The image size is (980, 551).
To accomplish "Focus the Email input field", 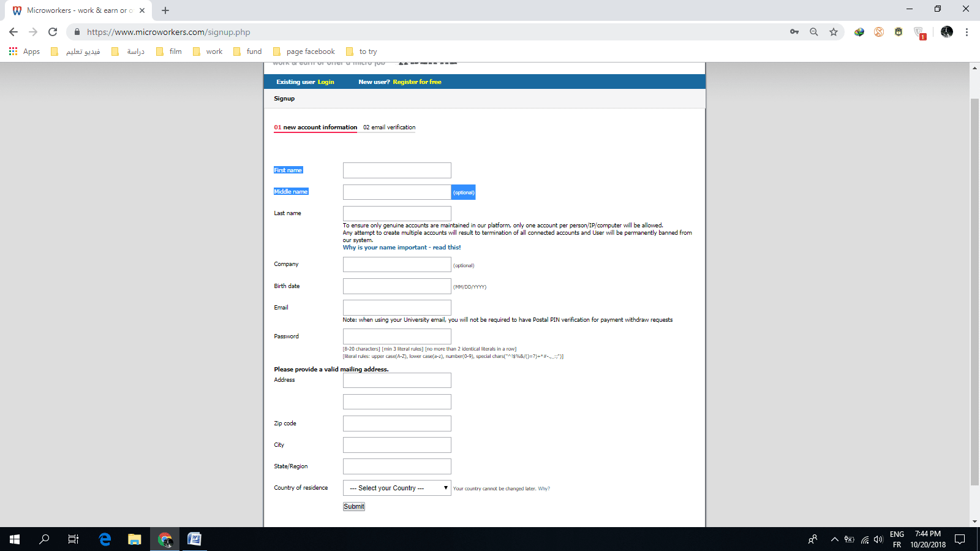I will tap(397, 308).
